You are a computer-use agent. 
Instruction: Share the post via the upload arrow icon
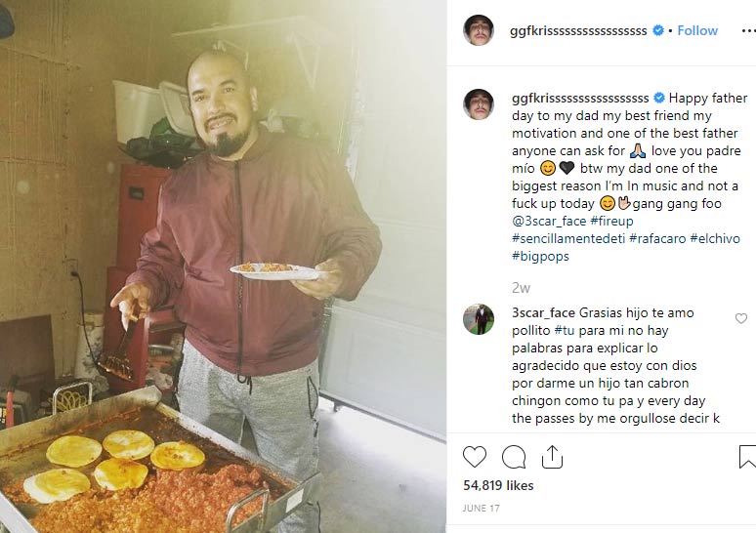point(552,457)
